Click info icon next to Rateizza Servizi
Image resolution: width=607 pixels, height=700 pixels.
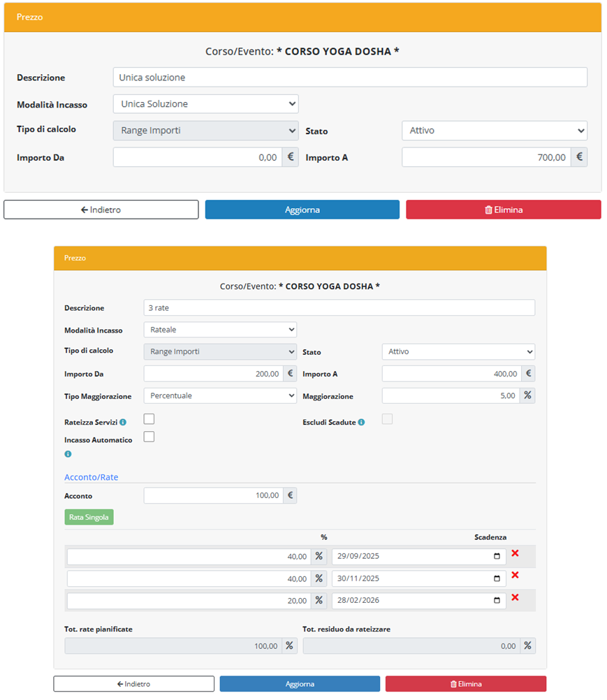pos(123,423)
